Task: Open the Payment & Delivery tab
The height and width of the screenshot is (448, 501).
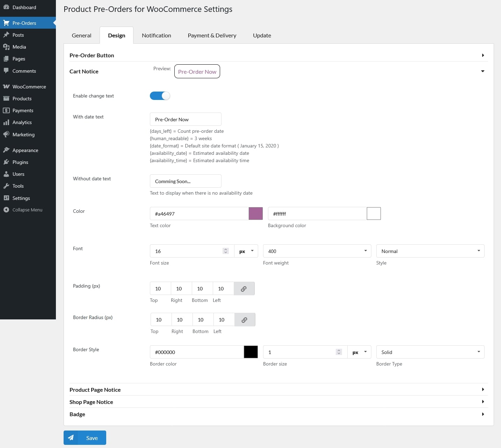Action: (x=212, y=35)
